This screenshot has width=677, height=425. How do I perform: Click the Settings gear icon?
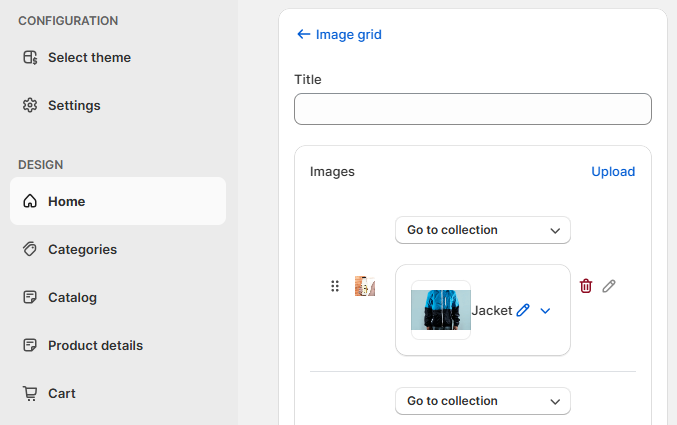point(30,105)
